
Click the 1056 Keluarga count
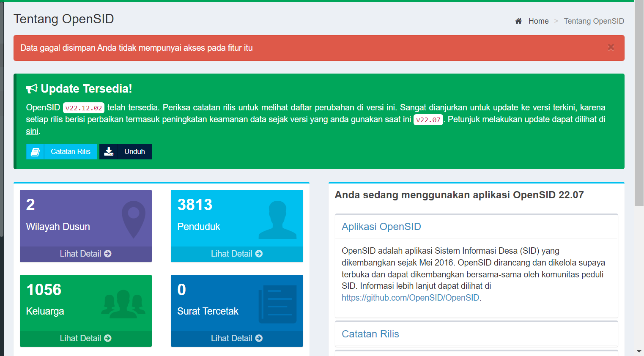pos(44,290)
